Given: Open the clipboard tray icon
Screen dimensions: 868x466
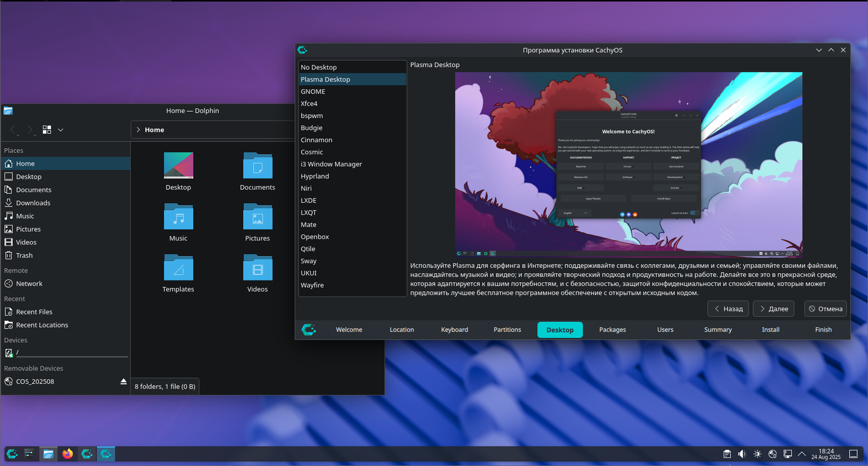Looking at the screenshot, I should 727,454.
